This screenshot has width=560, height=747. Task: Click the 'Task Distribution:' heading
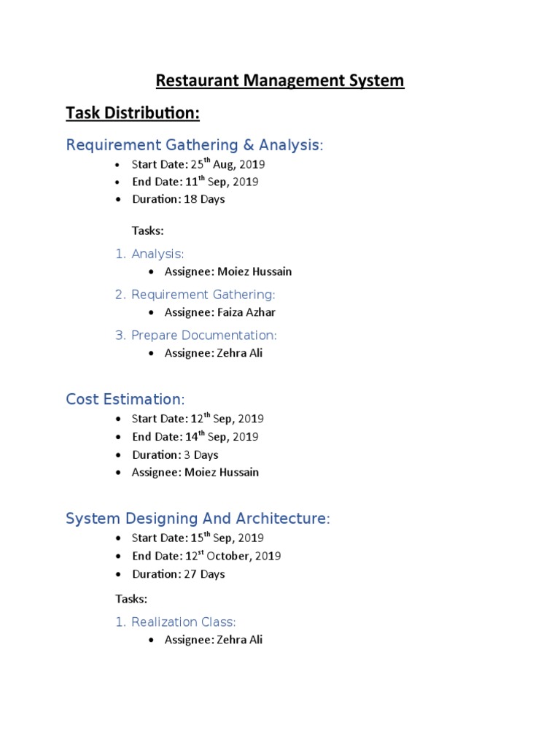133,113
